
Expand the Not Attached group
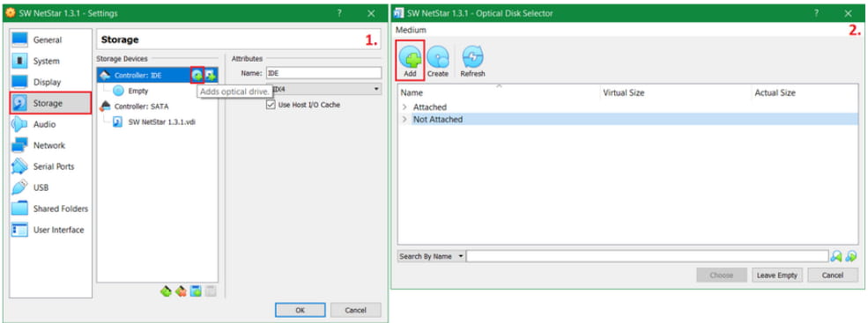pos(404,119)
